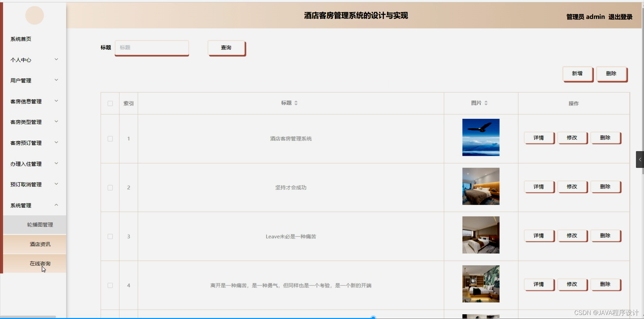
Task: Click 删除 for row 2 坚持才会成功
Action: pyautogui.click(x=605, y=187)
